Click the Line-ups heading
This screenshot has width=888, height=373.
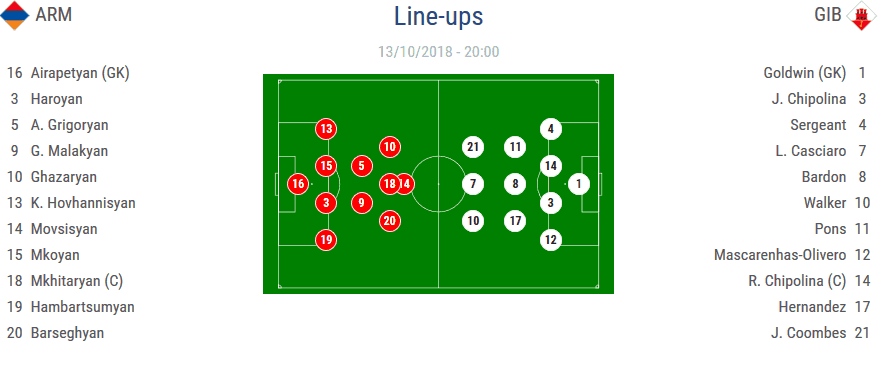coord(438,16)
